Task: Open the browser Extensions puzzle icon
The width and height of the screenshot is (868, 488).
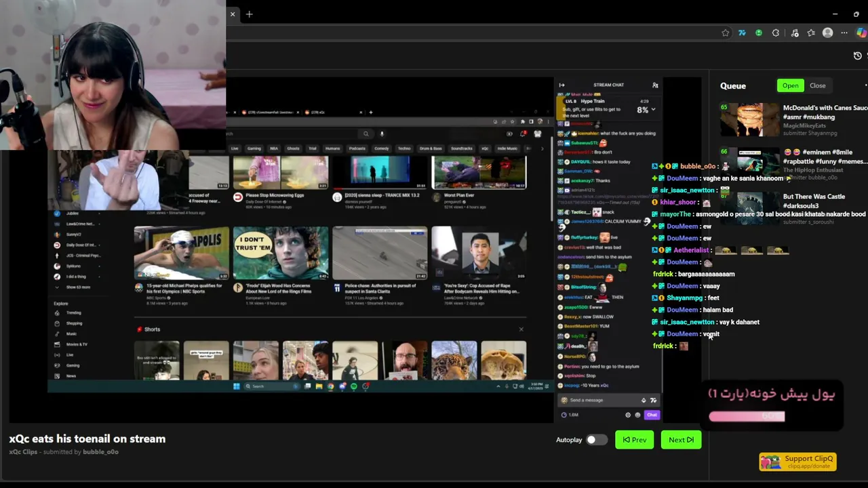Action: (x=776, y=33)
